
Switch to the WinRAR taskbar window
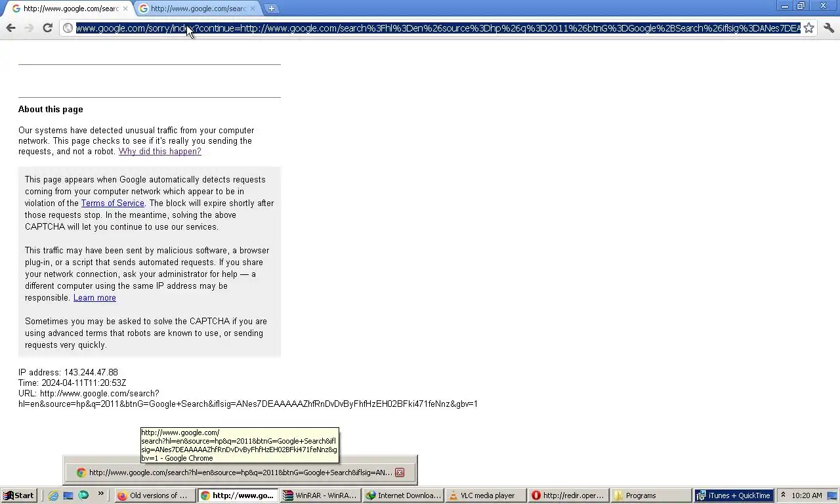tap(320, 495)
